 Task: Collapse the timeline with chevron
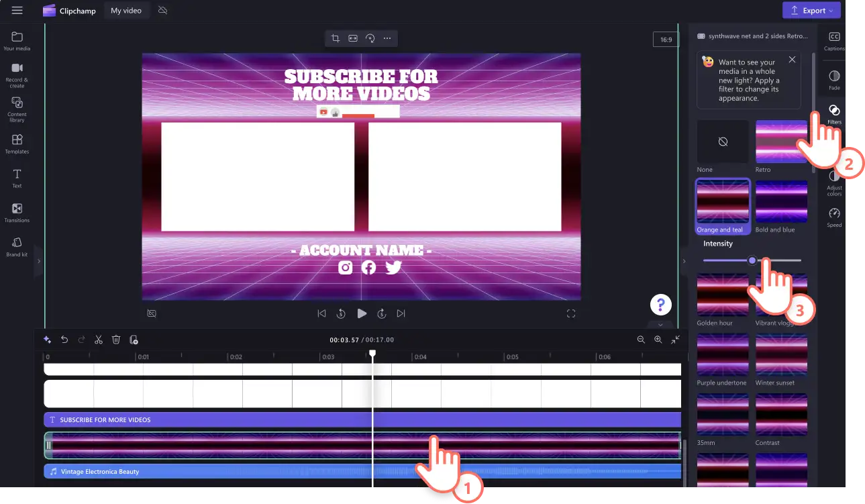(660, 324)
